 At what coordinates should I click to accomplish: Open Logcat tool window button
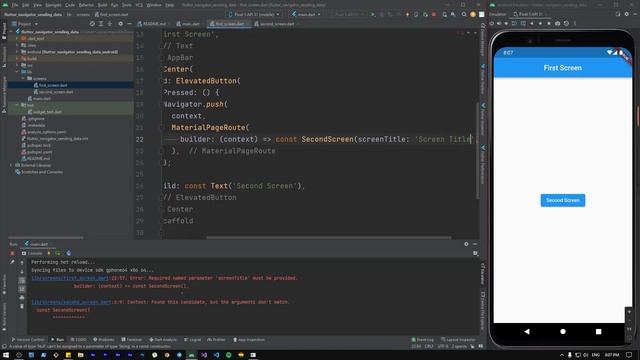coord(193,340)
